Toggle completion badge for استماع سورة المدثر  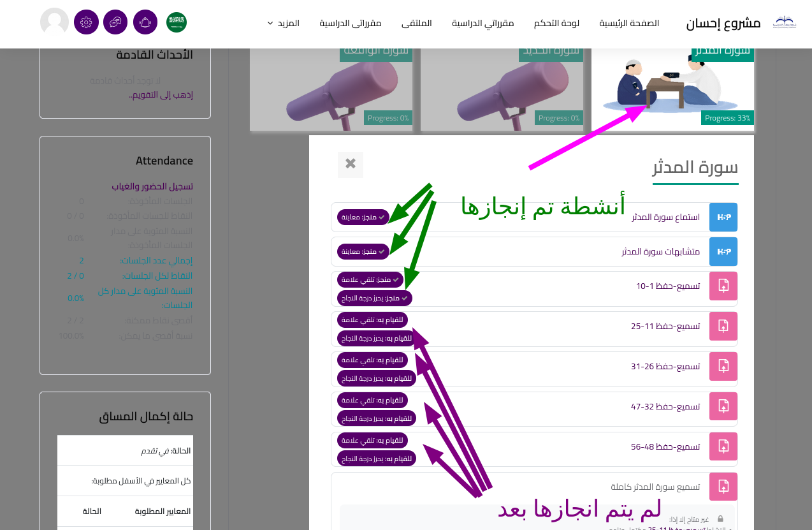363,217
